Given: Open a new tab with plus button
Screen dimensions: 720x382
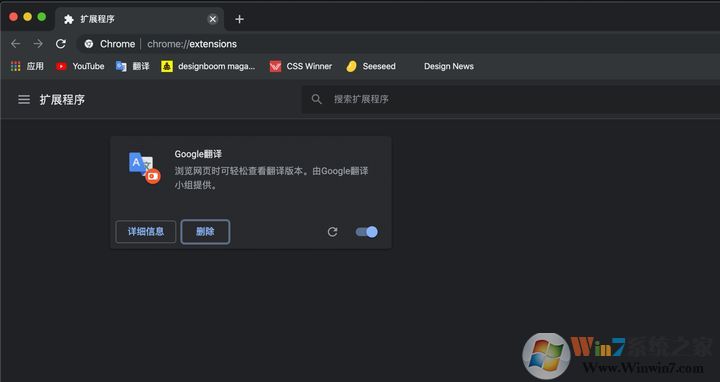Looking at the screenshot, I should (x=239, y=19).
